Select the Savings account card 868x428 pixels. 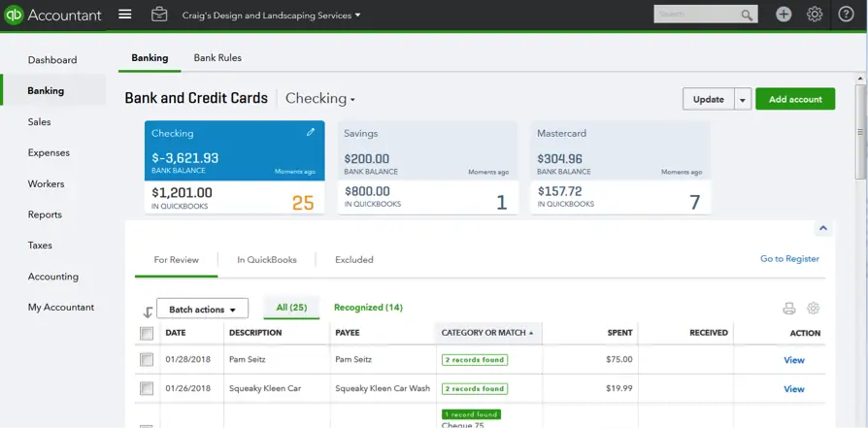click(x=428, y=167)
